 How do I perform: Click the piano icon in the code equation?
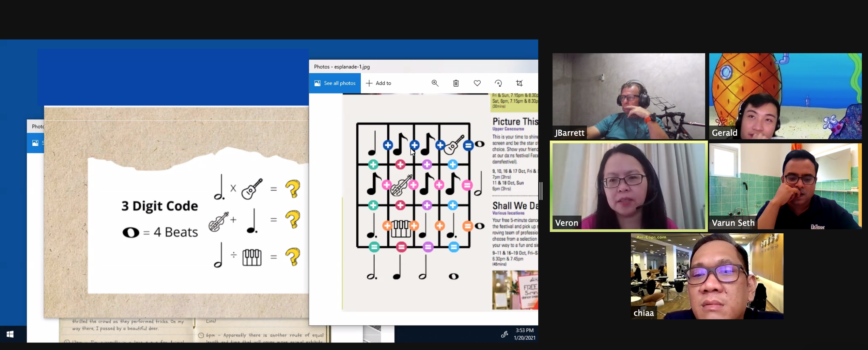(252, 257)
